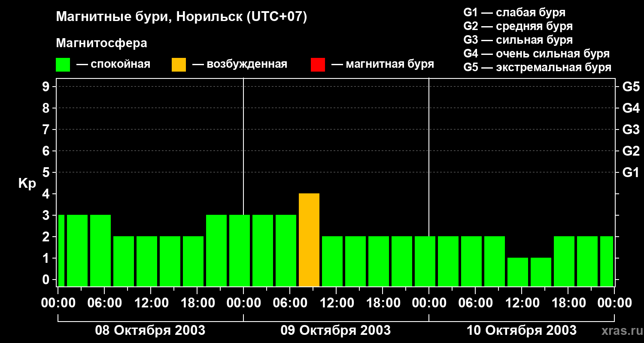Click the 'Магнитосфера' heading

tap(101, 43)
